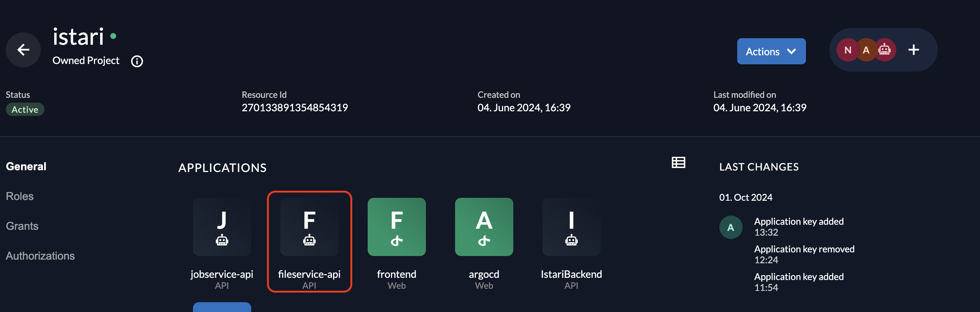
Task: Open the jobservice-api application tile
Action: pyautogui.click(x=222, y=227)
